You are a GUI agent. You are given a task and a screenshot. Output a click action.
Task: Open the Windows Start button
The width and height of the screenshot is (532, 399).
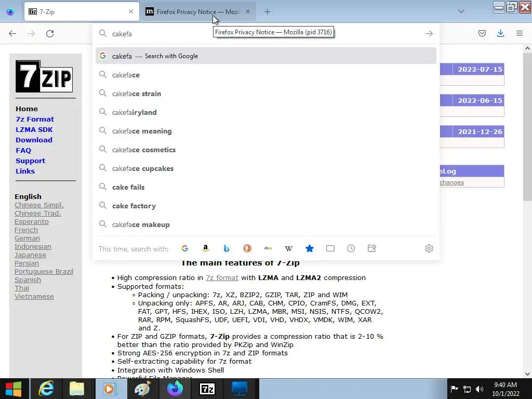coord(14,389)
